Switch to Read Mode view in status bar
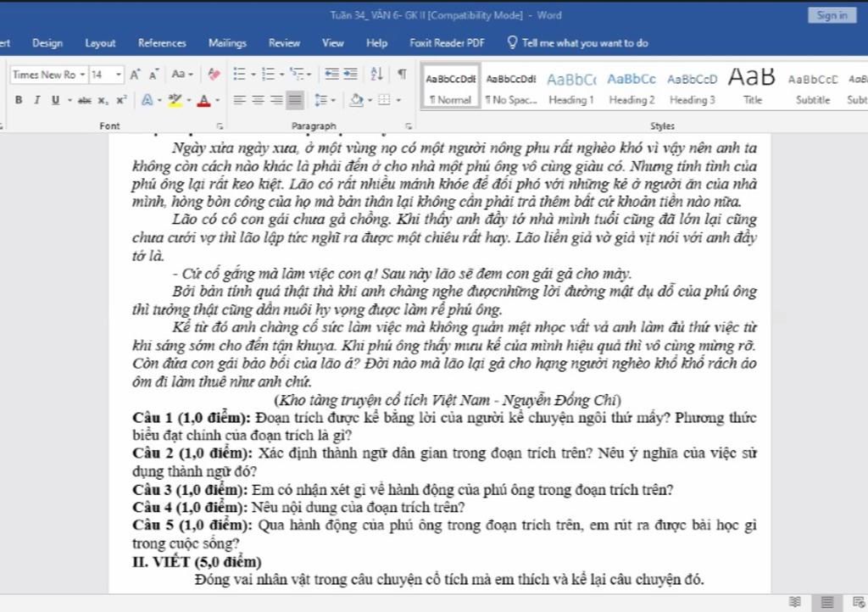The image size is (868, 612). pyautogui.click(x=795, y=602)
